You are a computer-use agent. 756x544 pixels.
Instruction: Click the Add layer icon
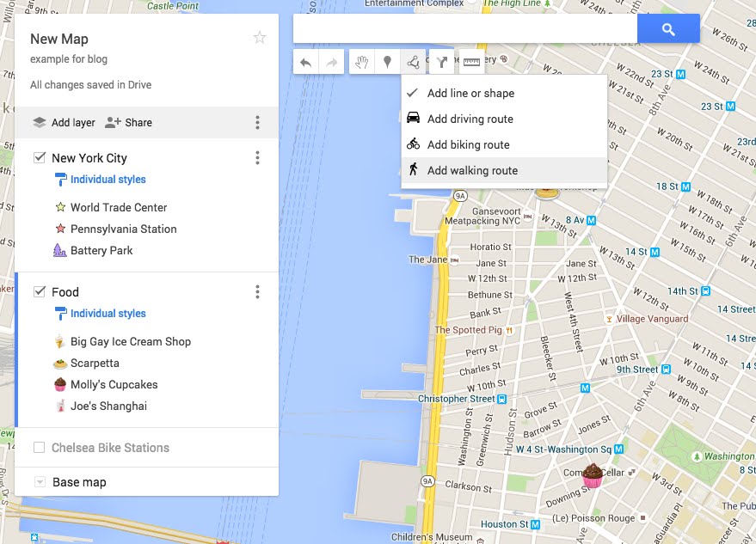point(40,122)
